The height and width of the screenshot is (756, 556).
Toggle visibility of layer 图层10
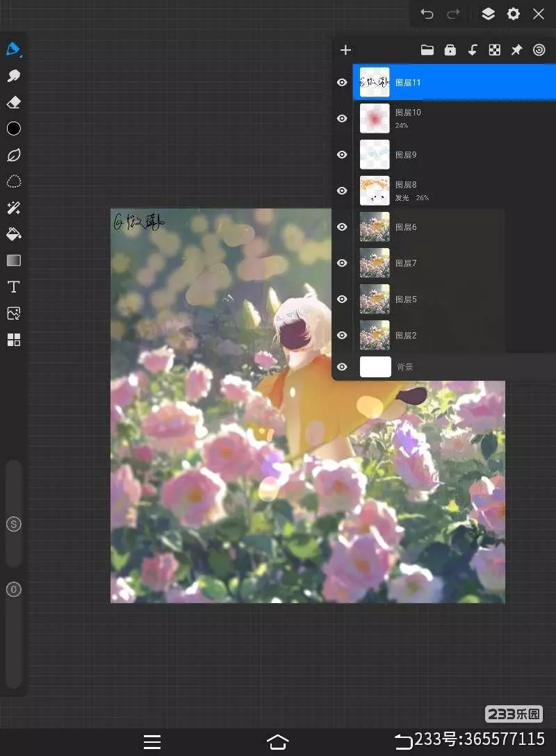click(342, 118)
